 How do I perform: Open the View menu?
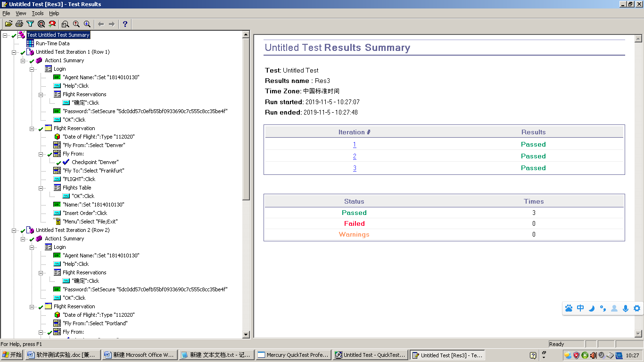click(x=21, y=14)
